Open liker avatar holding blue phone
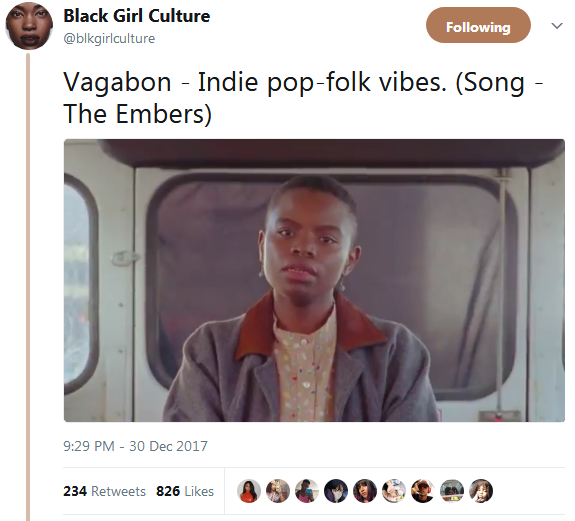 (307, 491)
